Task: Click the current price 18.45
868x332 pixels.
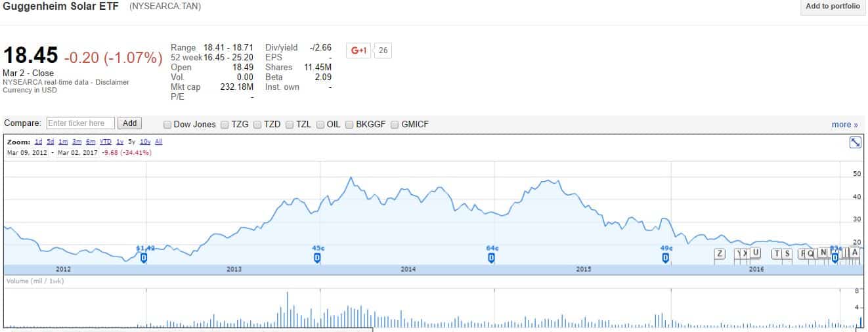Action: (x=30, y=55)
